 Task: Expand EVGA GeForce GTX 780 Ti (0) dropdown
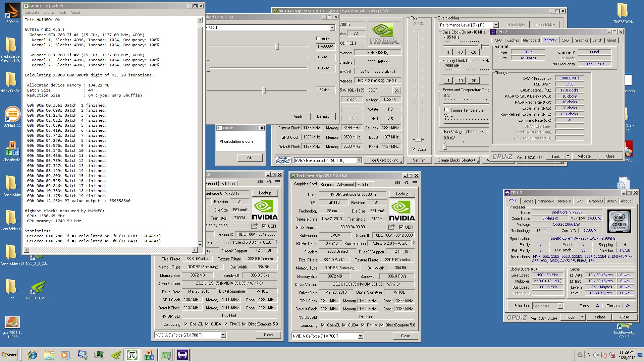pos(359,160)
